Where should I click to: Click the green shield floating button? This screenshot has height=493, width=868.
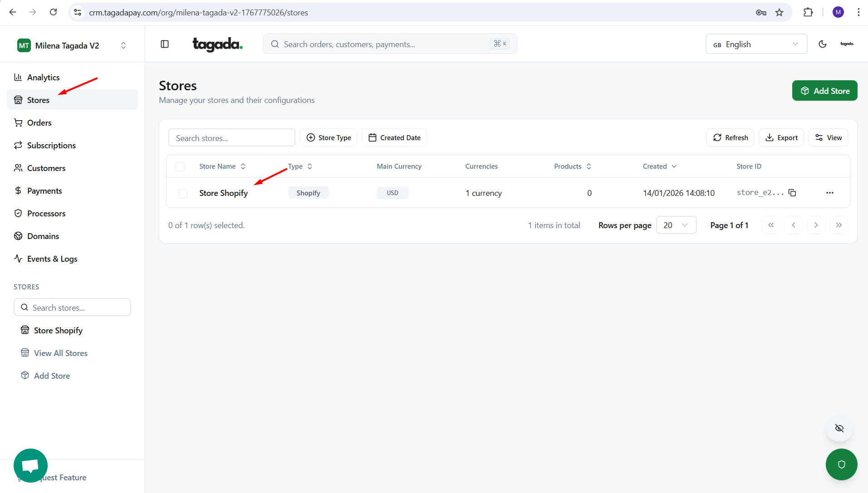point(841,464)
